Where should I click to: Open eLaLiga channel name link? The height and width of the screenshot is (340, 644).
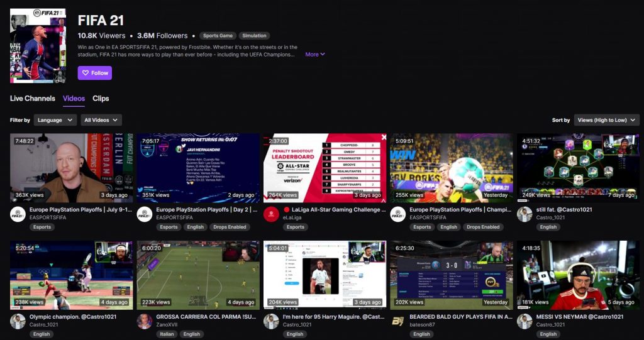292,217
